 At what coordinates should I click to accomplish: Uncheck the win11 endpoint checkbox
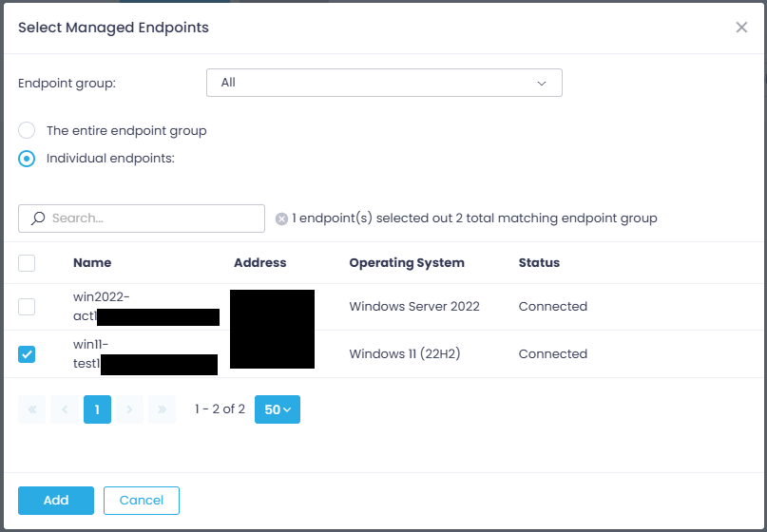pyautogui.click(x=28, y=354)
